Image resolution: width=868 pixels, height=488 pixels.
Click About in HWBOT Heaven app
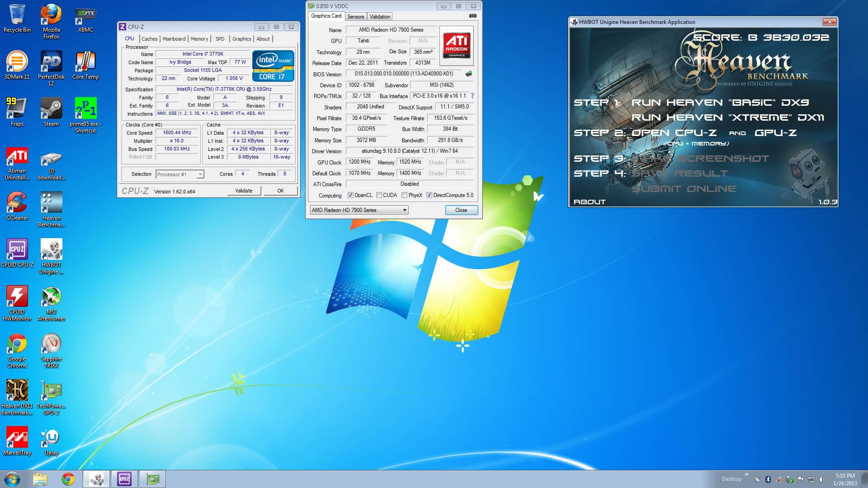[x=590, y=202]
